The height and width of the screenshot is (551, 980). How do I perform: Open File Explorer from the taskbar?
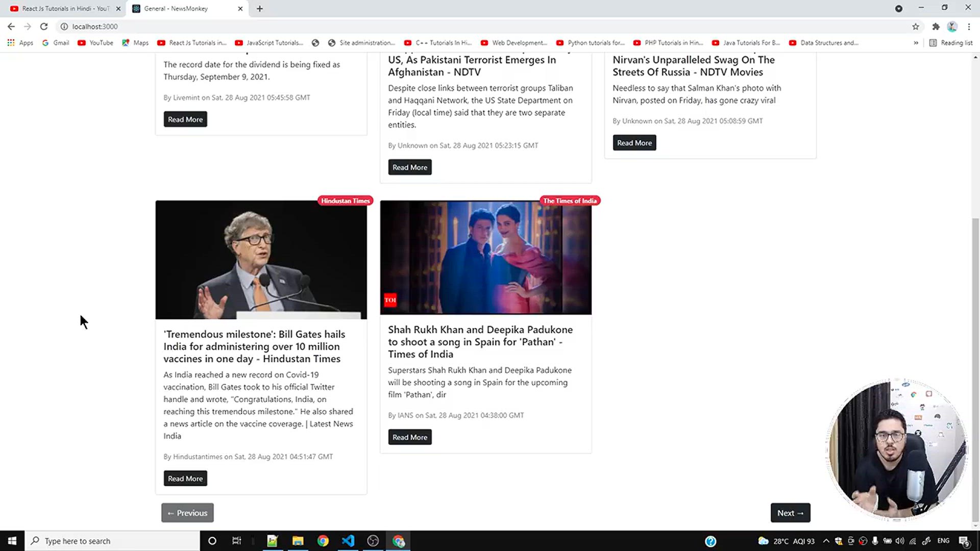point(298,541)
